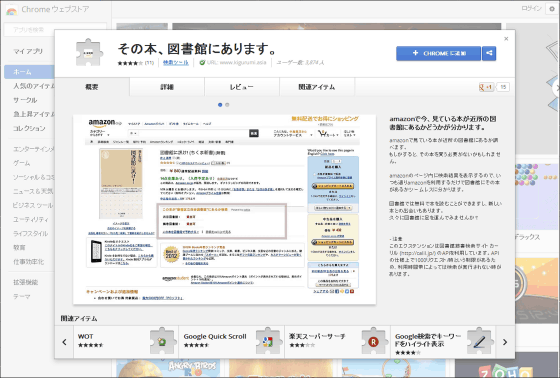Screen dimensions: 560x378
Task: Click the アプリを検索 search field
Action: pos(55,30)
